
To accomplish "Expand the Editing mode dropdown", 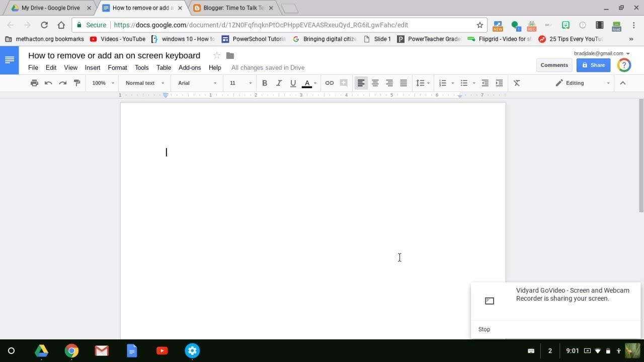I will pyautogui.click(x=583, y=83).
